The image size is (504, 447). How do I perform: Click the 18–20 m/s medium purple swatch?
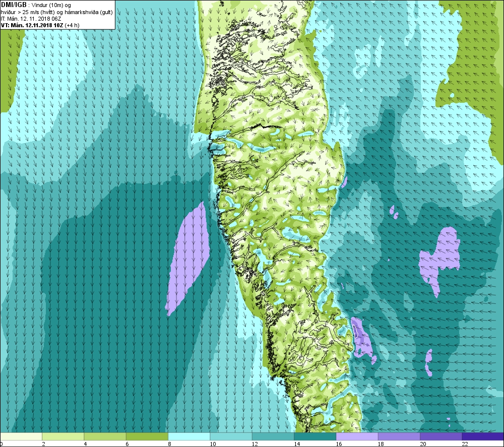tap(399, 436)
